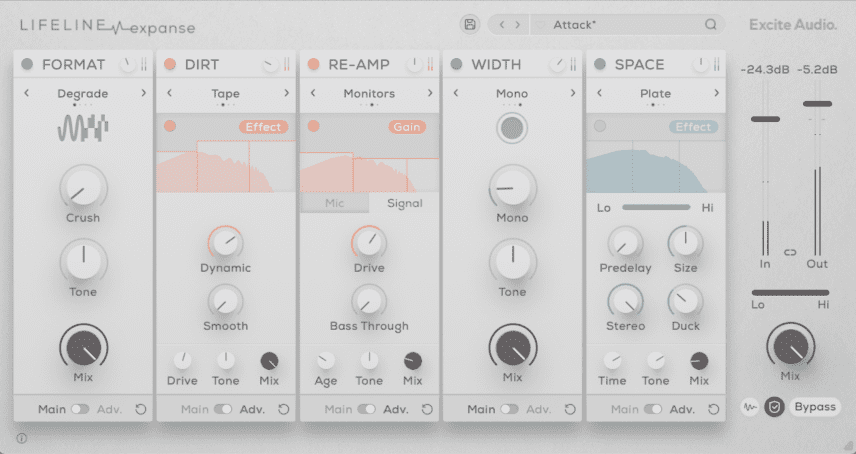Image resolution: width=856 pixels, height=454 pixels.
Task: Reset the DIRT module
Action: pyautogui.click(x=283, y=409)
